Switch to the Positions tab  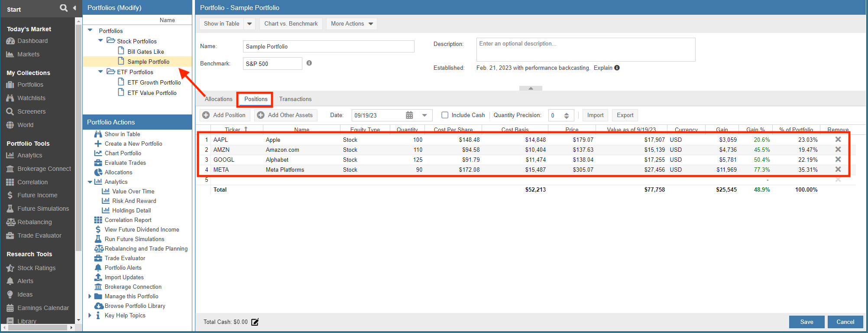[256, 99]
